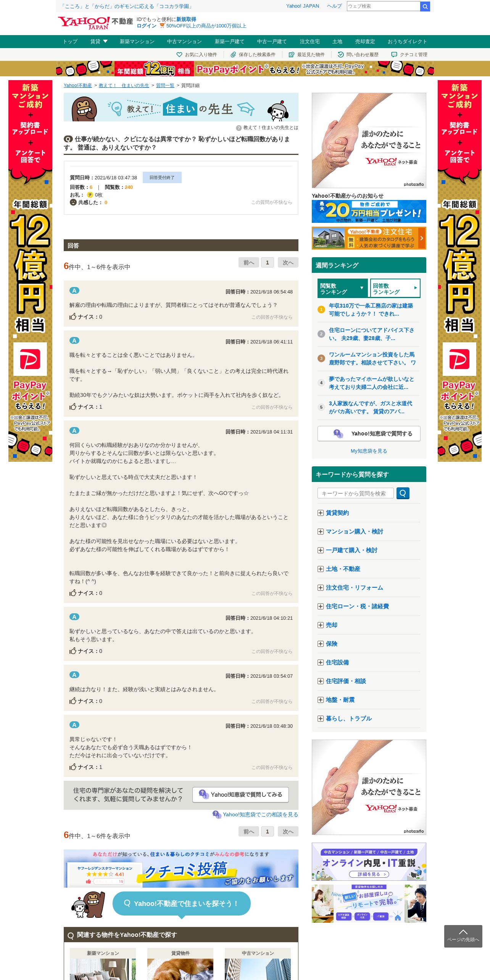Image resolution: width=490 pixels, height=980 pixels.
Task: Expand the 一戸建て購入・検討 category
Action: (321, 550)
